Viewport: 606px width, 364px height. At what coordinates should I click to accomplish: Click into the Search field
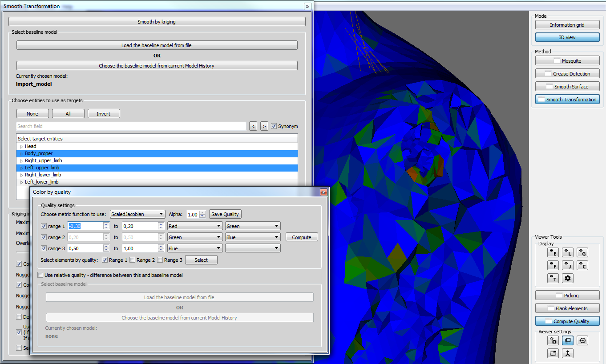coord(131,126)
